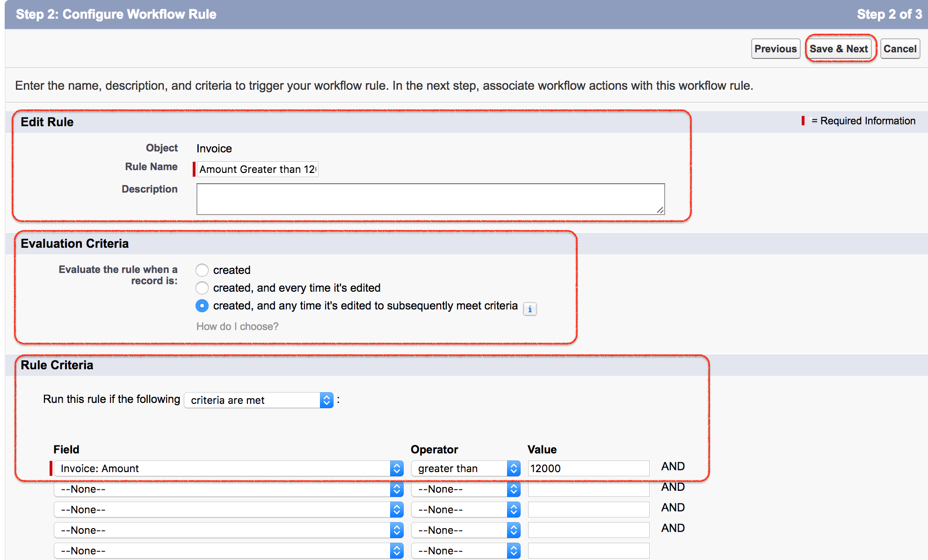Click the Cancel button
This screenshot has width=928, height=560.
point(900,49)
